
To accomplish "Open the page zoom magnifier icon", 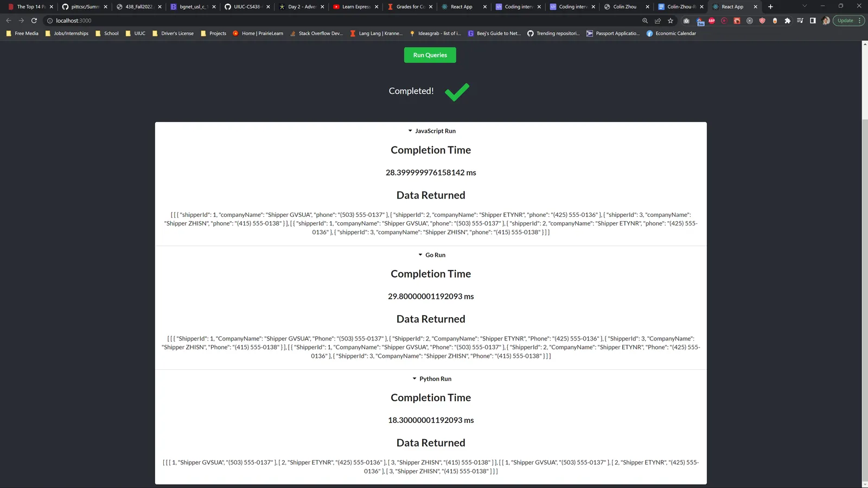I will point(645,21).
